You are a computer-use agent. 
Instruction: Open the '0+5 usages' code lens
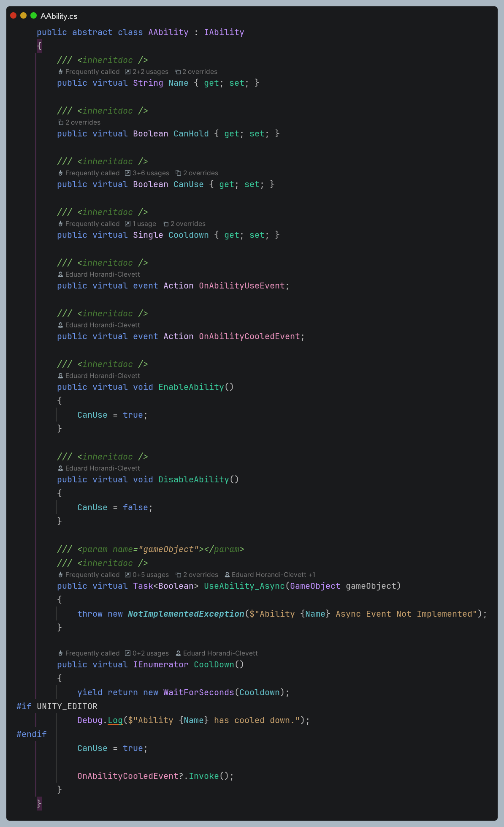click(150, 575)
